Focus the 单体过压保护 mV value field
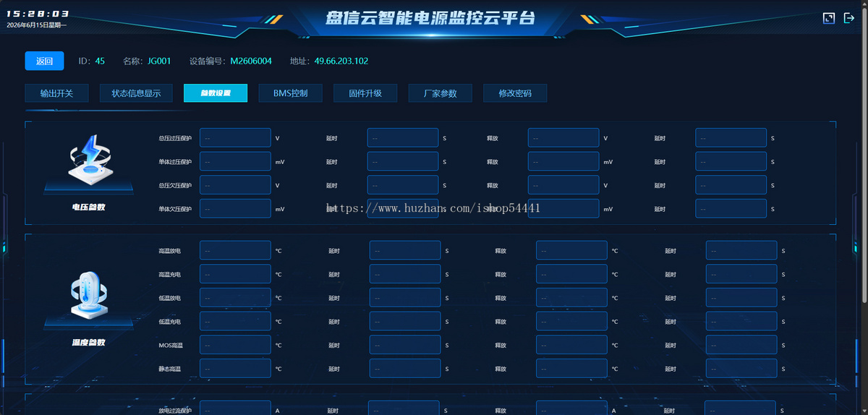 pyautogui.click(x=235, y=161)
